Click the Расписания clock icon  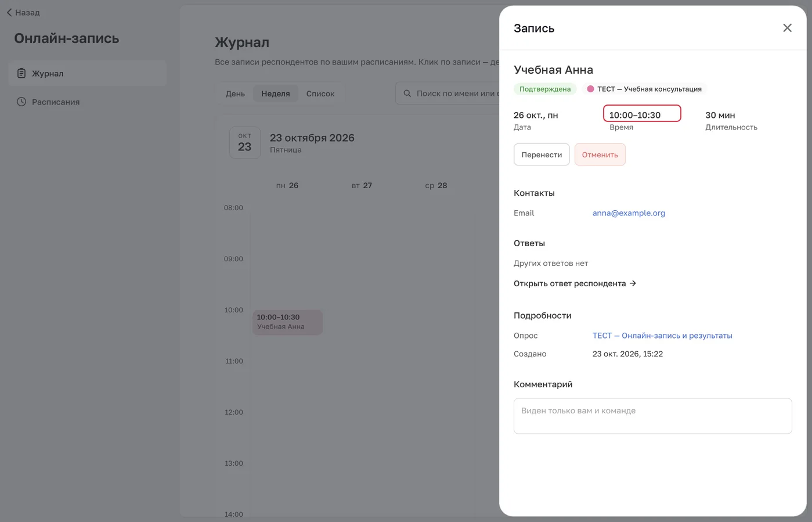pos(21,102)
